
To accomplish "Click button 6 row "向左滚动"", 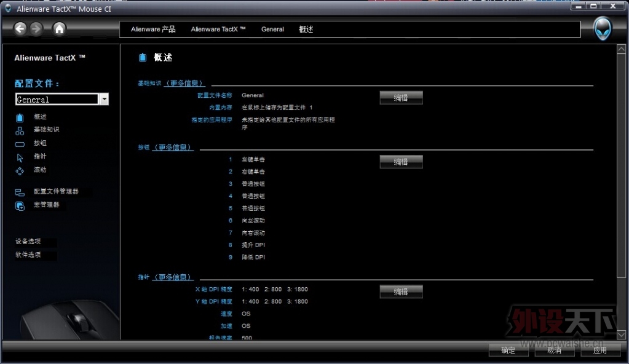I will [253, 220].
